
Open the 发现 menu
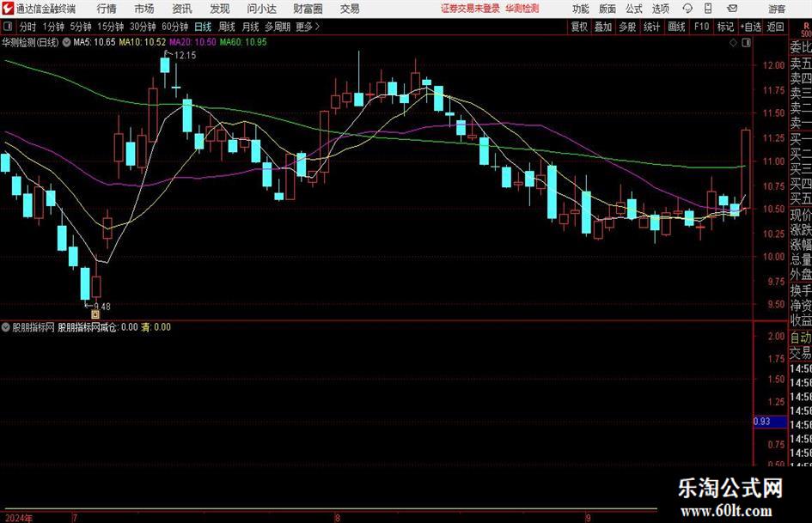220,9
